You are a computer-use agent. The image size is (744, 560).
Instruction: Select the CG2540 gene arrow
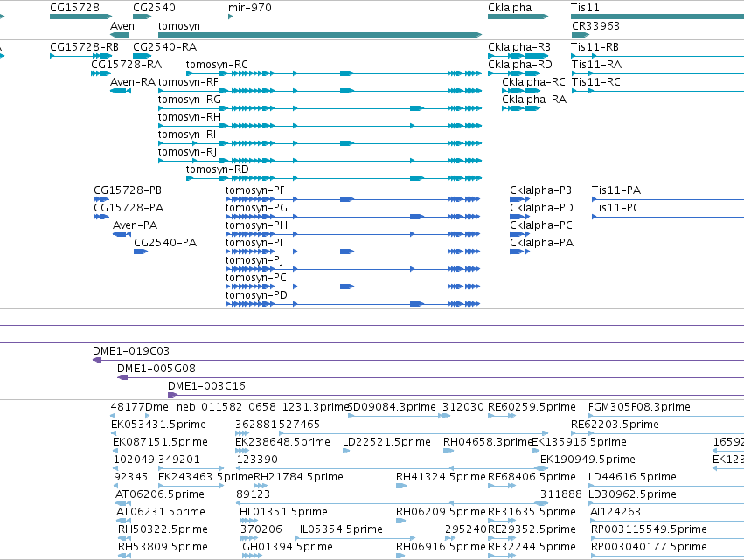[142, 17]
